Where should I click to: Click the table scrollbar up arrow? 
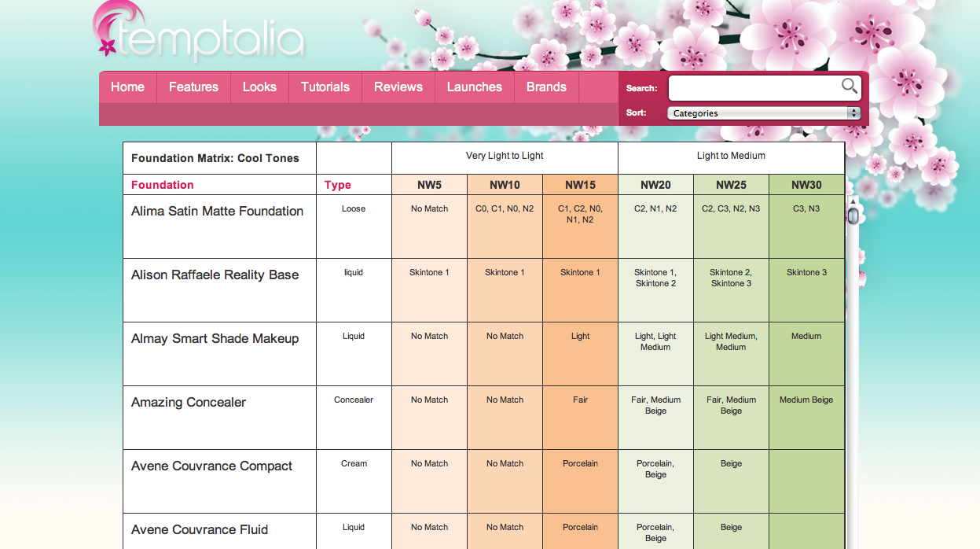(853, 201)
